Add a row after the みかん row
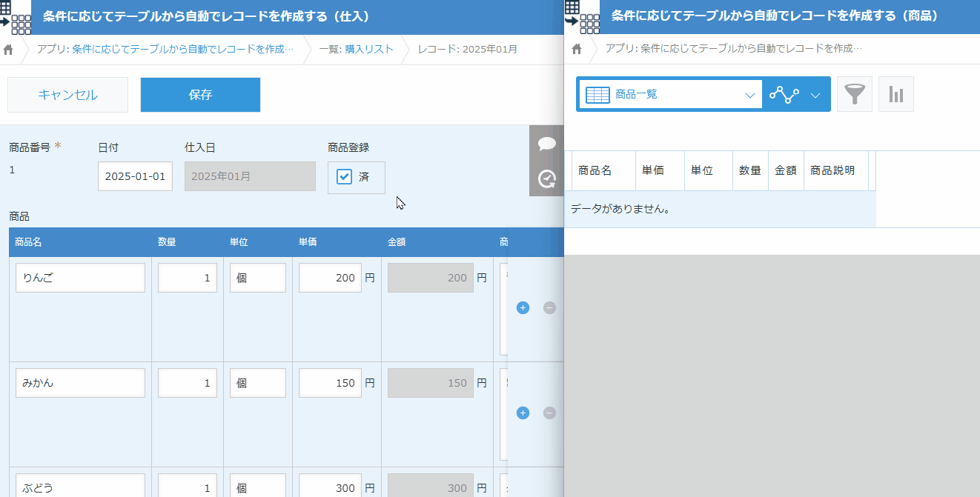Screen dimensions: 980x497 (523, 413)
